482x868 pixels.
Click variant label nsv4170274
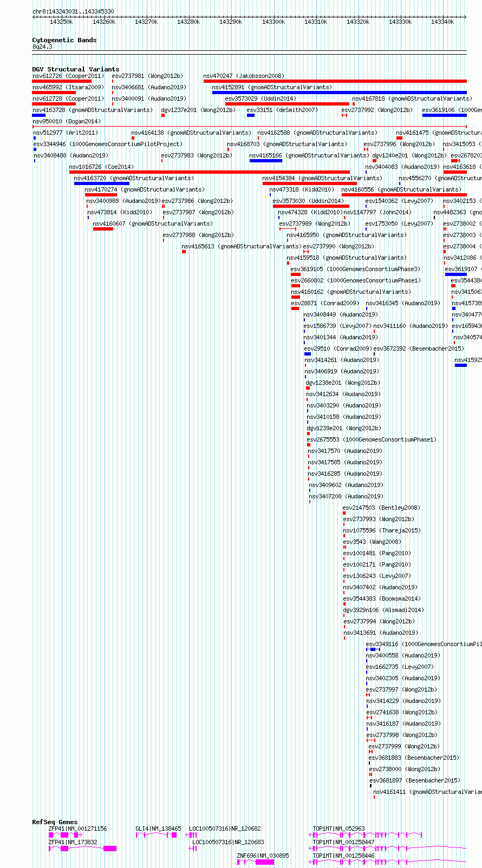145,189
